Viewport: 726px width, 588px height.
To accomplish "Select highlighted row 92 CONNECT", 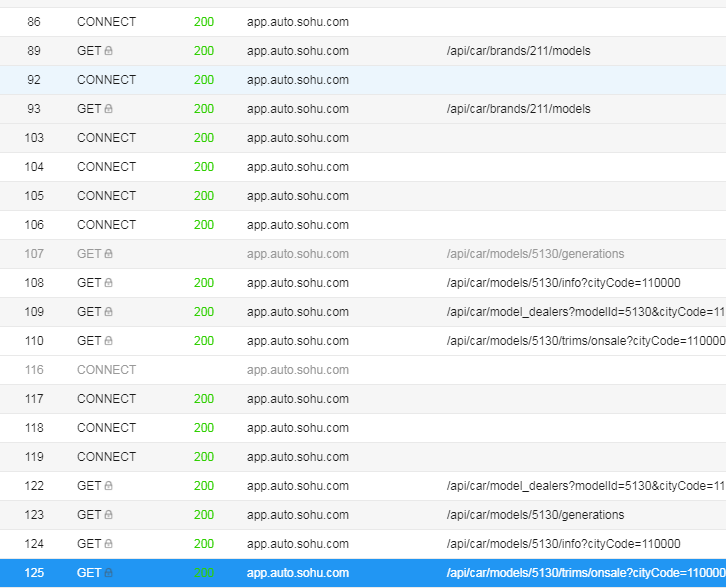I will pos(363,80).
